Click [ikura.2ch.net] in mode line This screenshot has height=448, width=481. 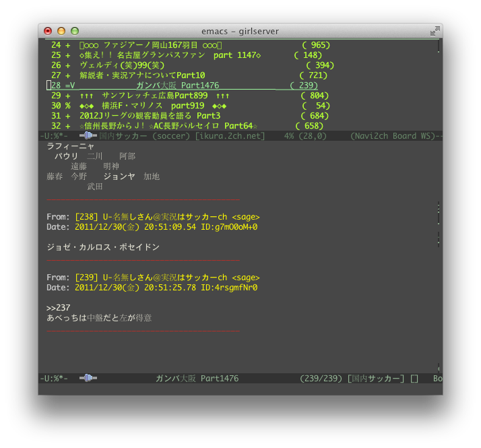point(230,136)
